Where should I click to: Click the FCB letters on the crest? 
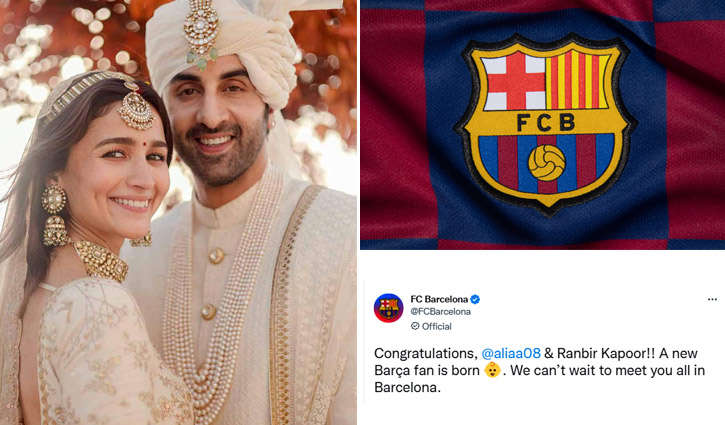pos(546,123)
